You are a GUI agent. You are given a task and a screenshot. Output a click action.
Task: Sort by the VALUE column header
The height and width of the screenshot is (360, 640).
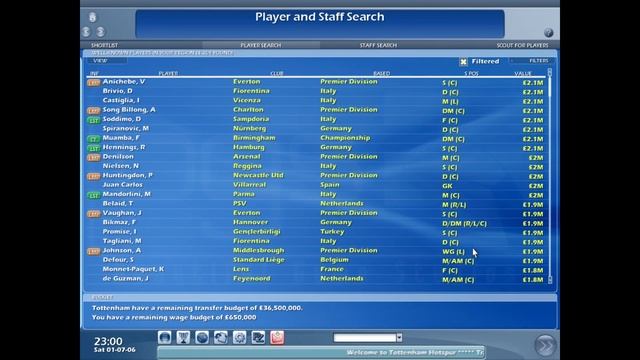tap(523, 73)
